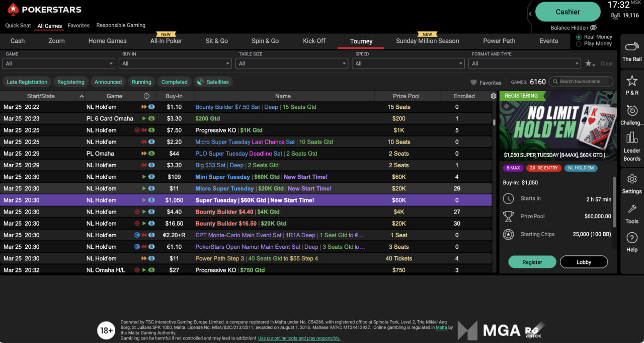644x343 pixels.
Task: Open the Leader Boards icon
Action: 632,138
